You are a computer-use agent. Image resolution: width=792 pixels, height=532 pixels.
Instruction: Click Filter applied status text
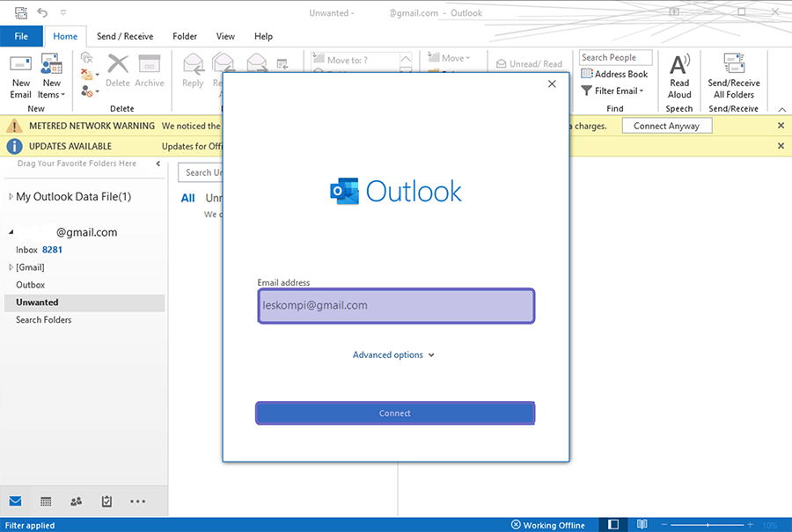[x=30, y=526]
